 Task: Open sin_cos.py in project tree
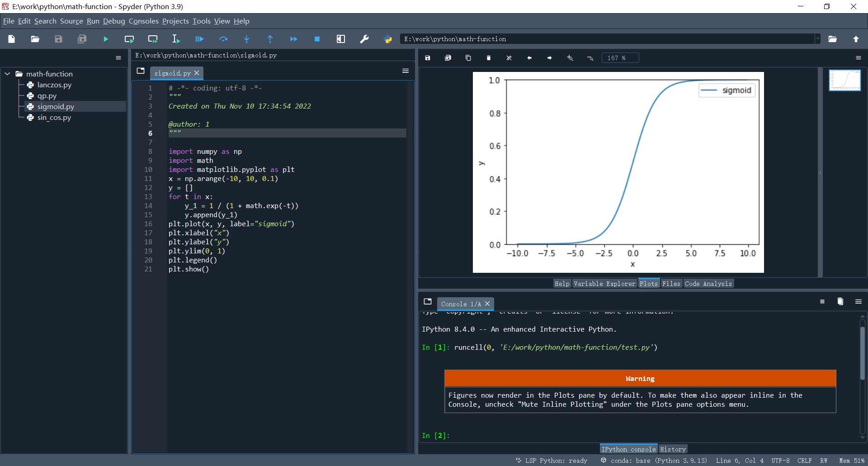tap(54, 118)
